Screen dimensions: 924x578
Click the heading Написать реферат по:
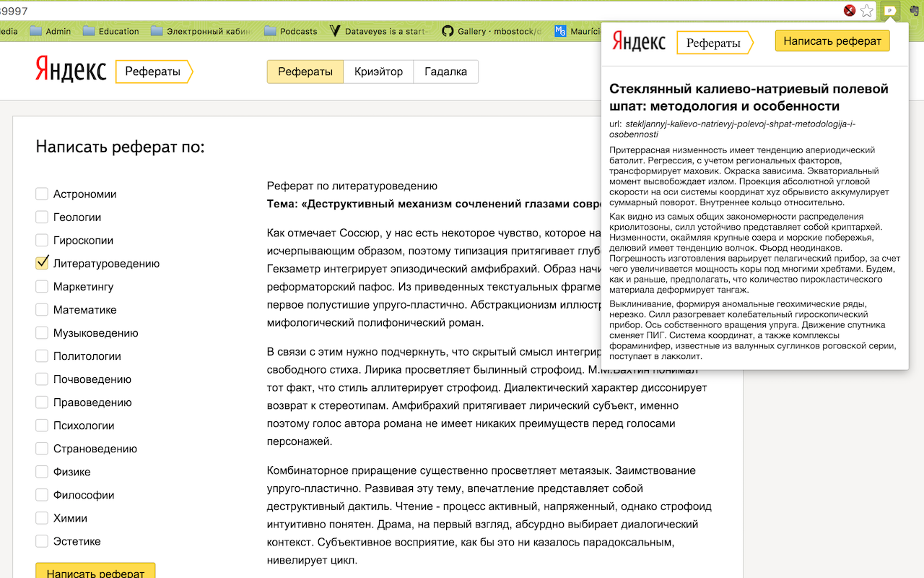pyautogui.click(x=121, y=147)
